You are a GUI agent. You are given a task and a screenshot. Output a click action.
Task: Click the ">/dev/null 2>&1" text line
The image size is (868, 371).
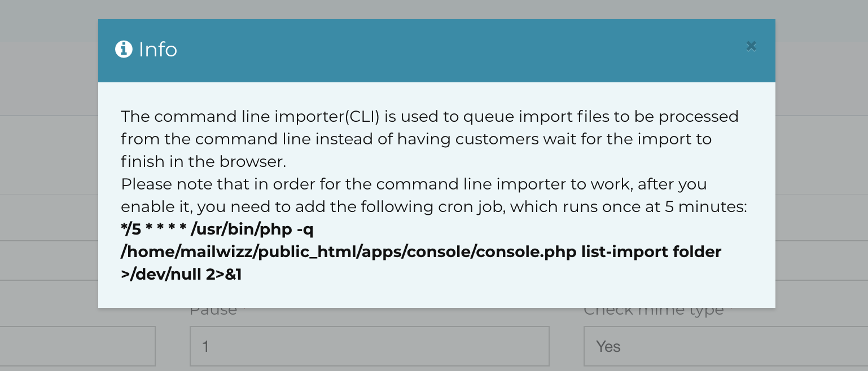[181, 275]
